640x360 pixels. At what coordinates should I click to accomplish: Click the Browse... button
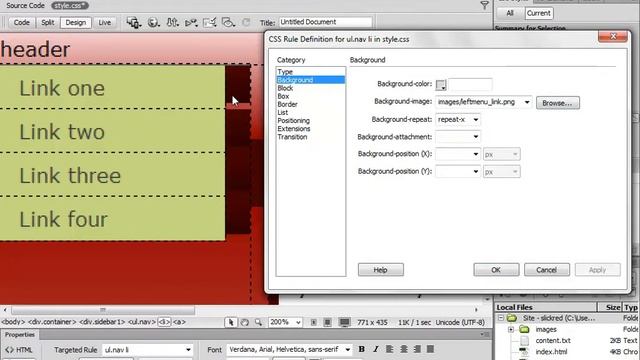point(558,103)
